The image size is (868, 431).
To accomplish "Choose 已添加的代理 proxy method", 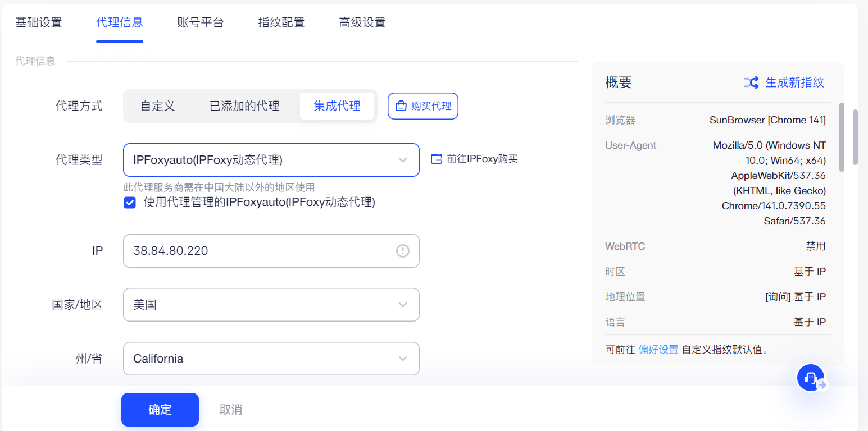I will click(244, 106).
